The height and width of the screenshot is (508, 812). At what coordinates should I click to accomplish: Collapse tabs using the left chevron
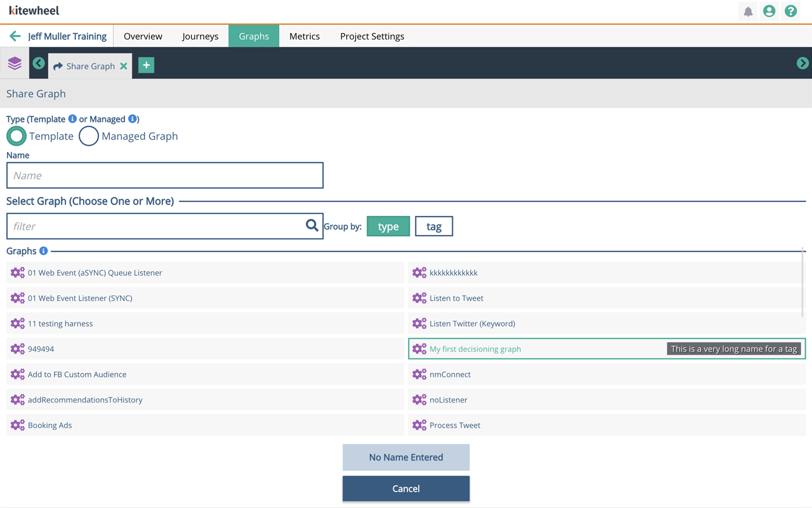point(38,63)
